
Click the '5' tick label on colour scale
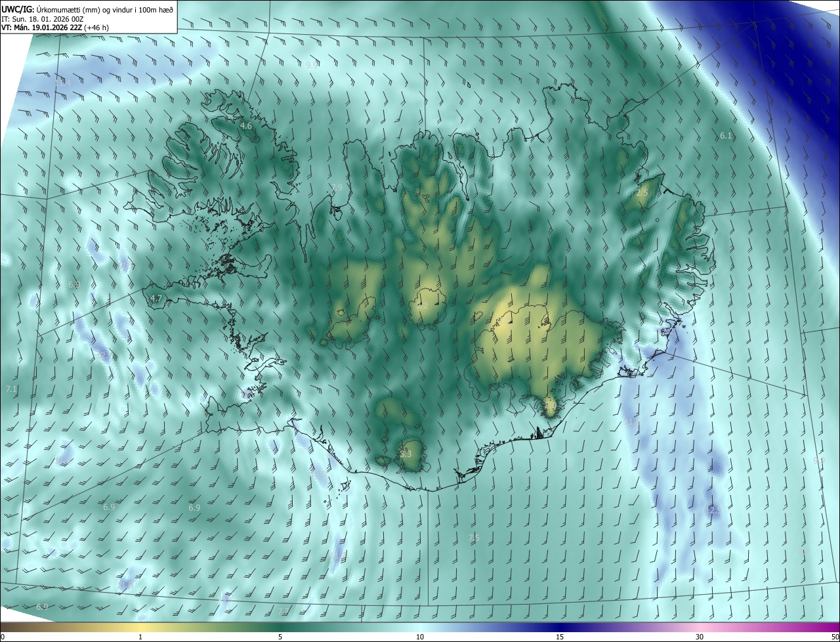(x=280, y=637)
